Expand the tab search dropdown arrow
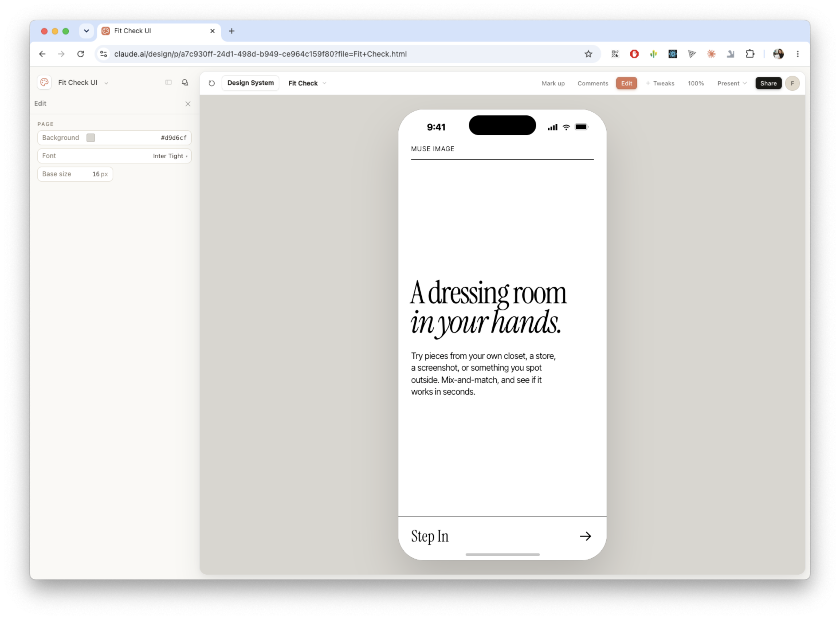Screen dimensions: 840x619 pos(87,31)
